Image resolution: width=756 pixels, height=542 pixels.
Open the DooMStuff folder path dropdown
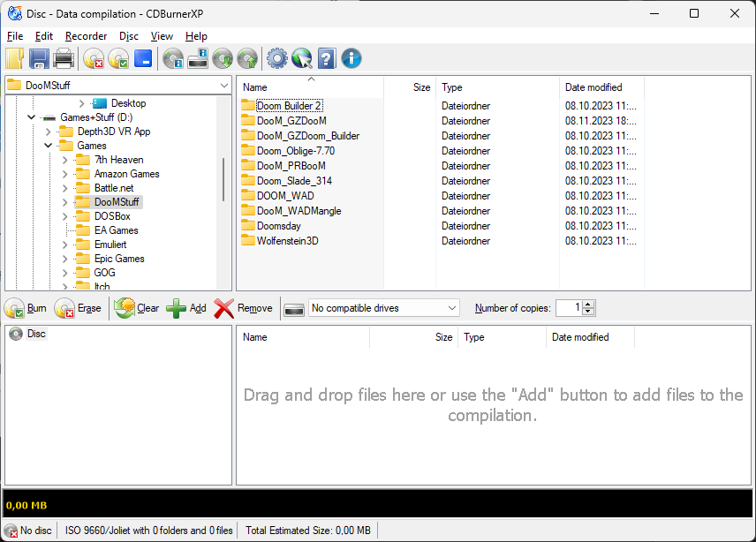coord(223,86)
